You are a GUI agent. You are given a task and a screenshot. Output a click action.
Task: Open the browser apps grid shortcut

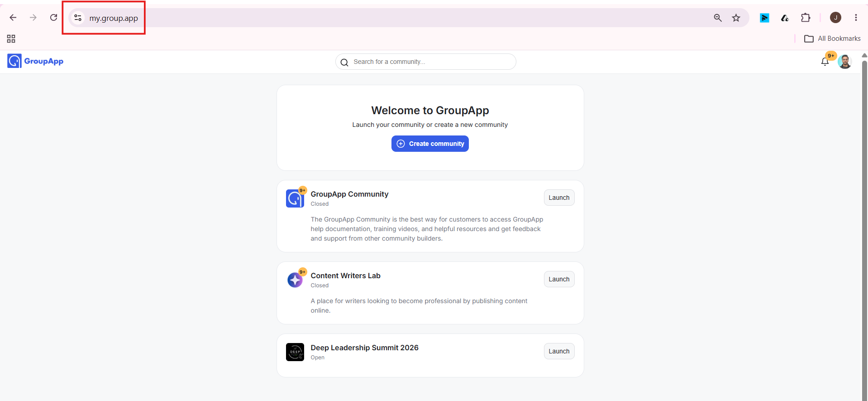pyautogui.click(x=11, y=39)
